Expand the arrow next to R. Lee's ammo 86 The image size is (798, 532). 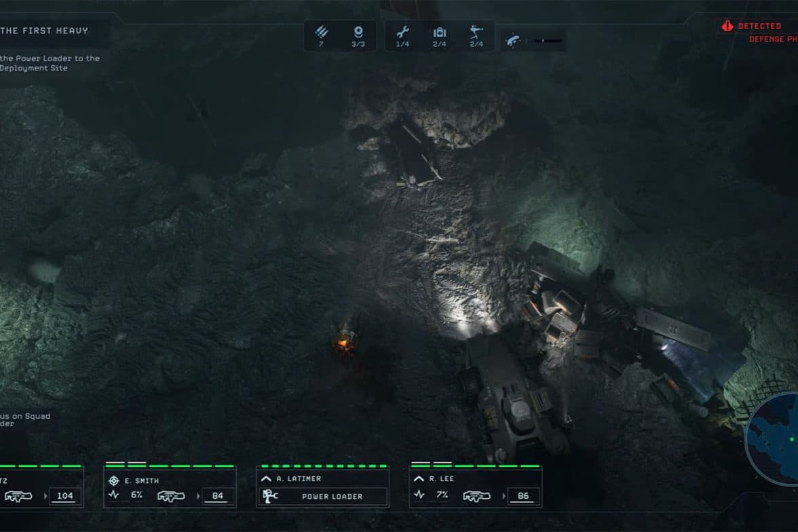(503, 496)
